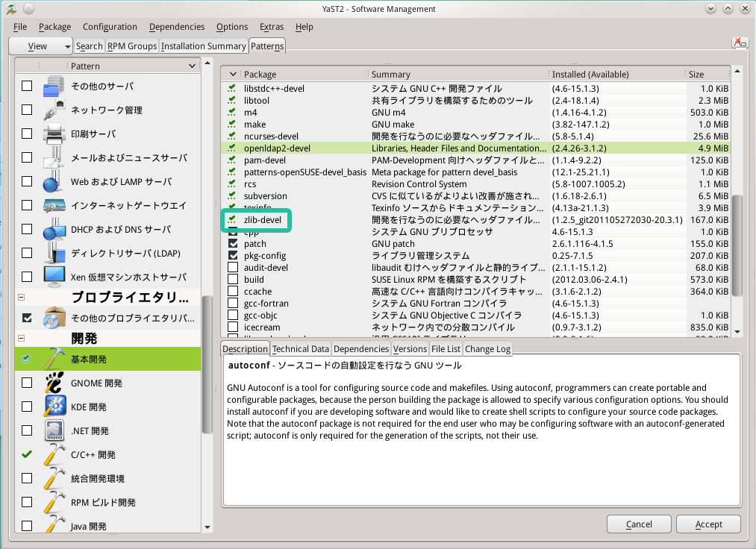Screen dimensions: 756x549
Task: Uncheck the patch package checkbox
Action: 233,243
